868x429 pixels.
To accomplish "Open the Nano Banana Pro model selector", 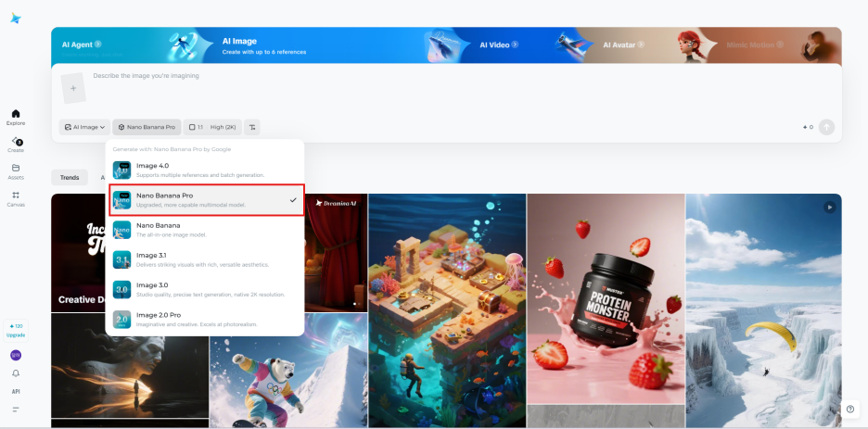I will coord(147,127).
